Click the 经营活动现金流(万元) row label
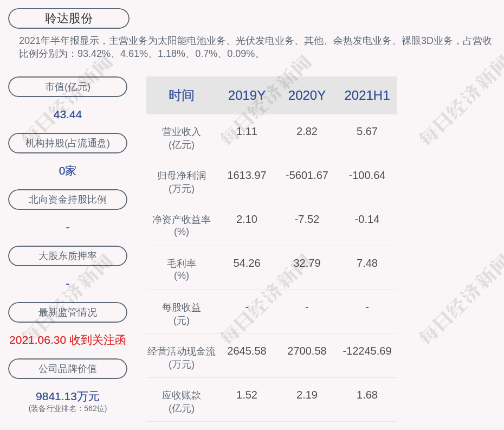The height and width of the screenshot is (430, 504). click(182, 358)
